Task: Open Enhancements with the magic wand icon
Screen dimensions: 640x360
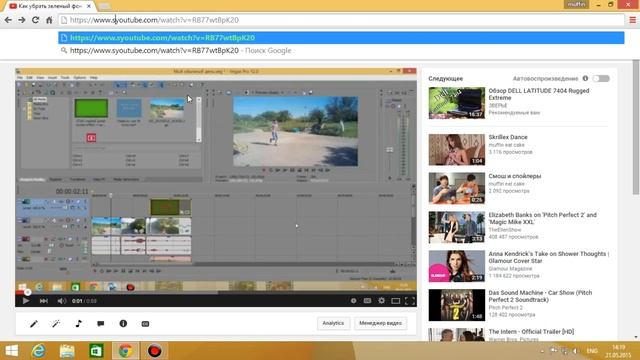Action: (56, 324)
